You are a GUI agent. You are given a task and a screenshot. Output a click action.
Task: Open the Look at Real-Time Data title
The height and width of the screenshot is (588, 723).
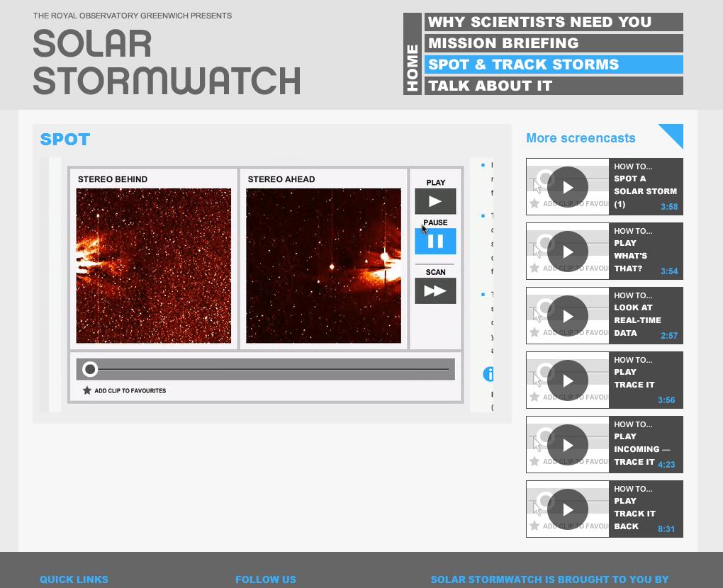[x=637, y=320]
